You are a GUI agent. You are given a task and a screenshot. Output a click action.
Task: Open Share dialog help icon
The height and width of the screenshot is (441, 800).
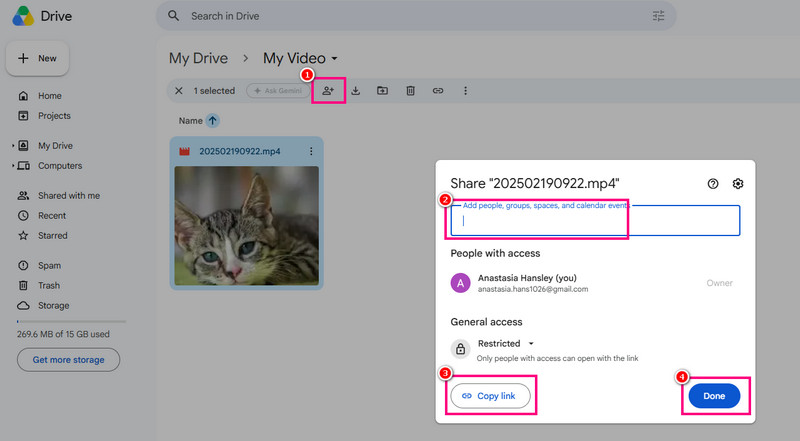point(713,184)
